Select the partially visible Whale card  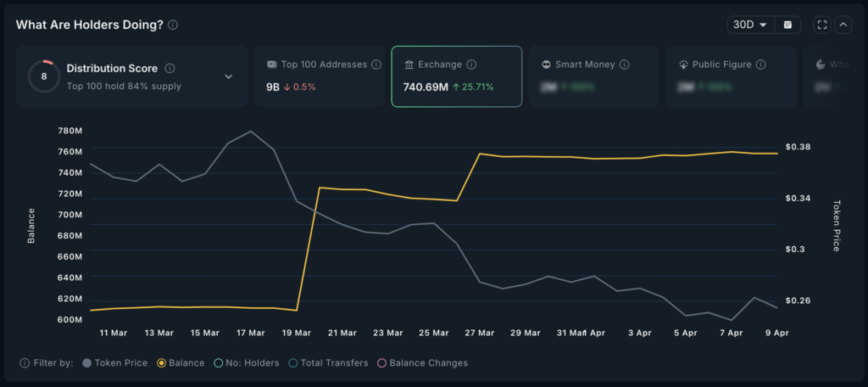(827, 76)
